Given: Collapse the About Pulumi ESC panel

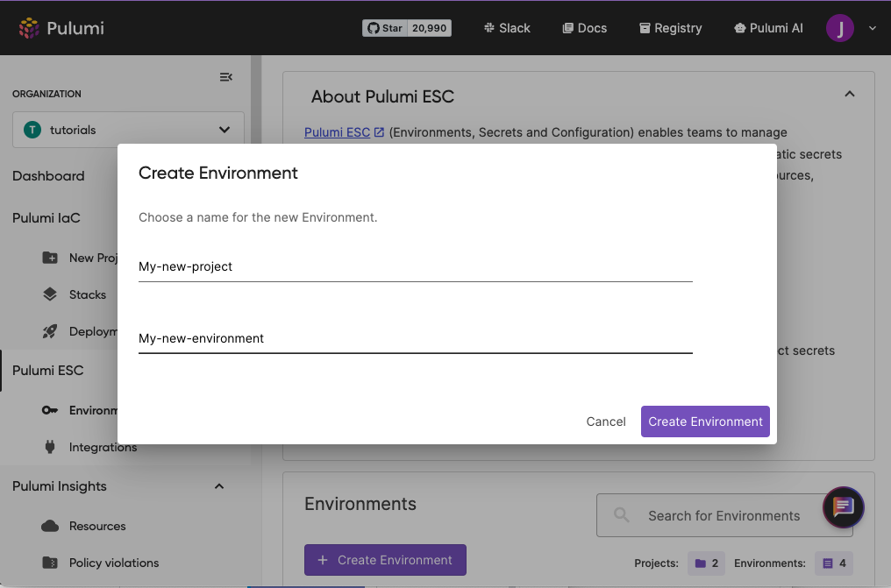Looking at the screenshot, I should point(850,95).
